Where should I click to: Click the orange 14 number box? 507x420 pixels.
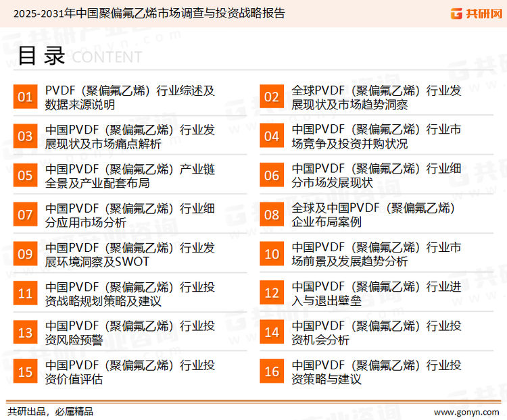click(x=272, y=332)
